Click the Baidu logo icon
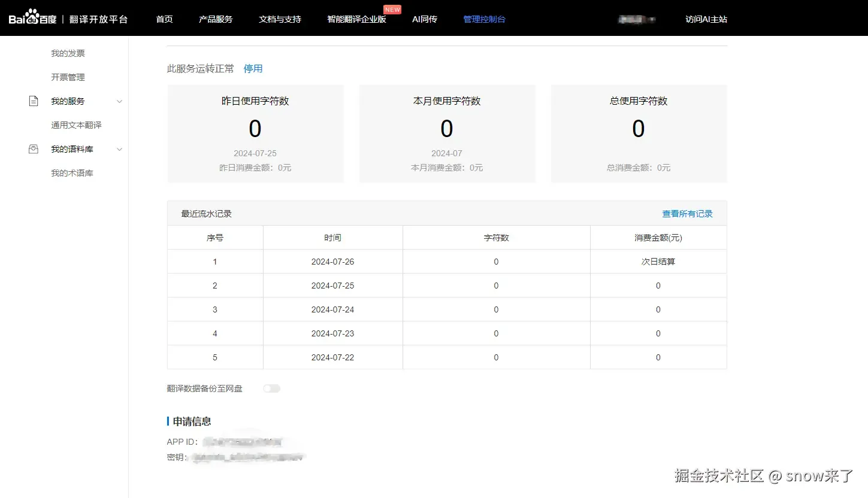The height and width of the screenshot is (498, 868). (x=32, y=17)
